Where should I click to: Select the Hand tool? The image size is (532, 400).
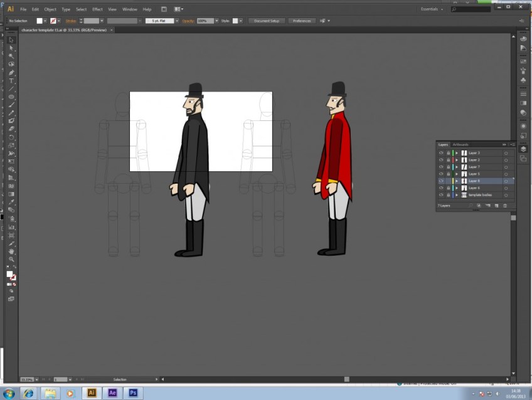[x=11, y=251]
